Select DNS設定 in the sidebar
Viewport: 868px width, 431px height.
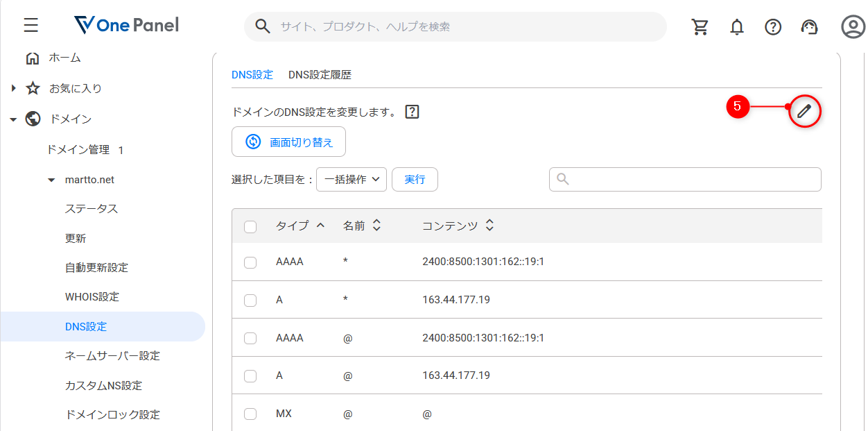click(103, 326)
